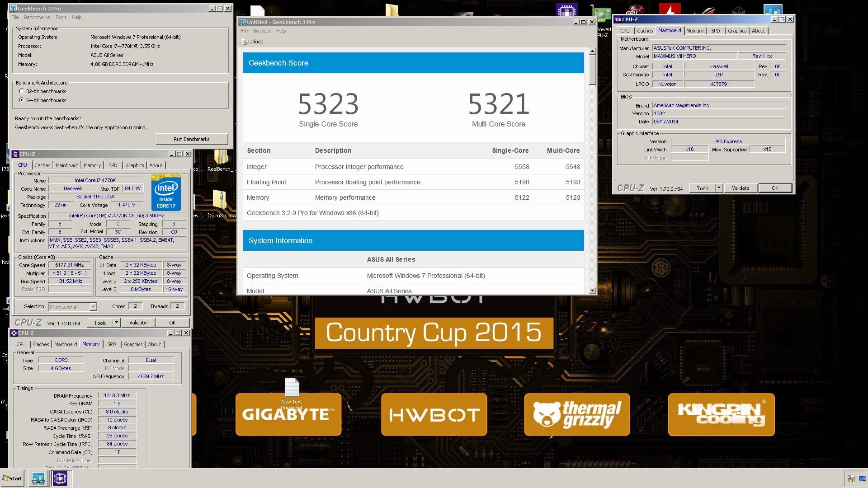This screenshot has width=868, height=488.
Task: Click the CPU-Z Memory window title icon
Action: 14,333
